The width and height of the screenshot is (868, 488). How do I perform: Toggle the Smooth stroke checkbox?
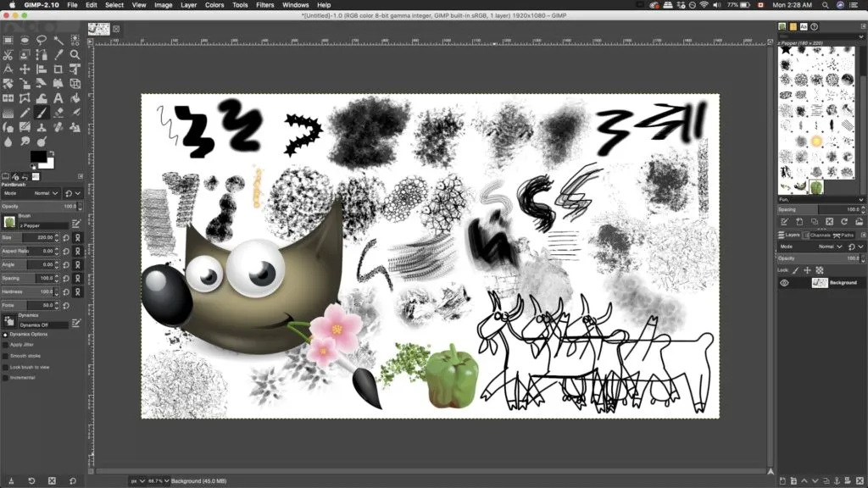click(x=5, y=356)
